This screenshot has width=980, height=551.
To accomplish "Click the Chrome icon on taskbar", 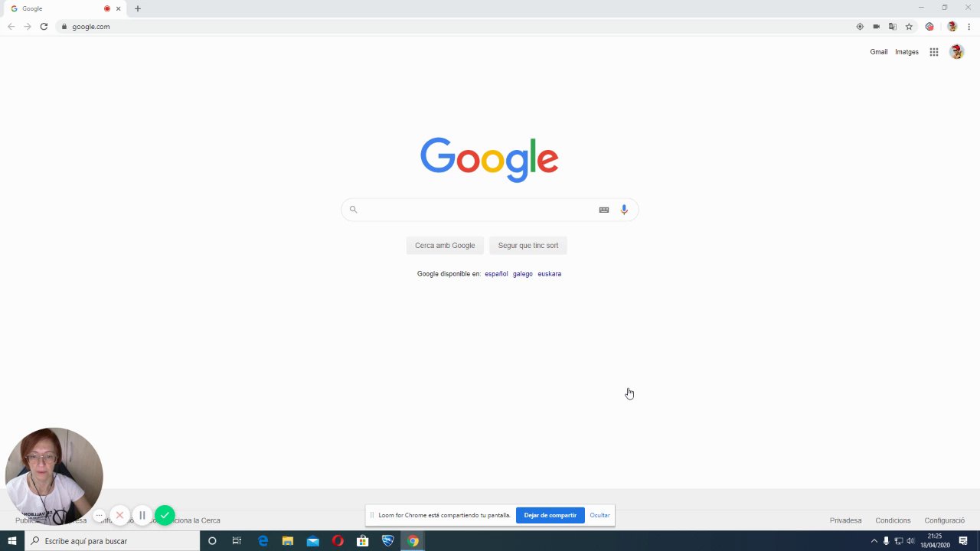I will pos(413,541).
